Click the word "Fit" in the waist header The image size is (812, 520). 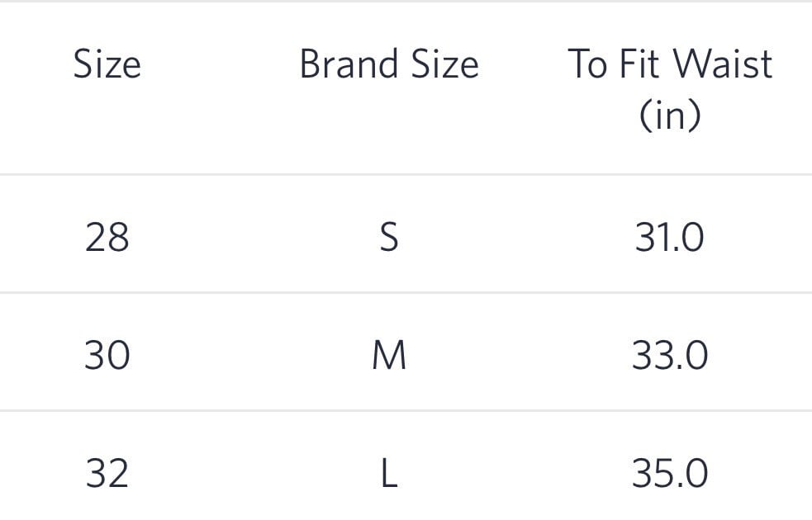(x=641, y=64)
